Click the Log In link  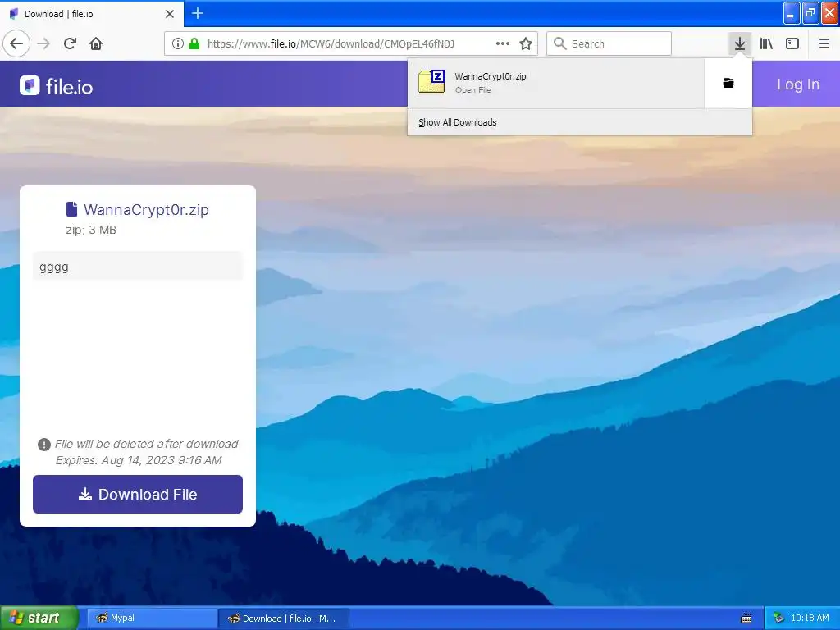(797, 84)
